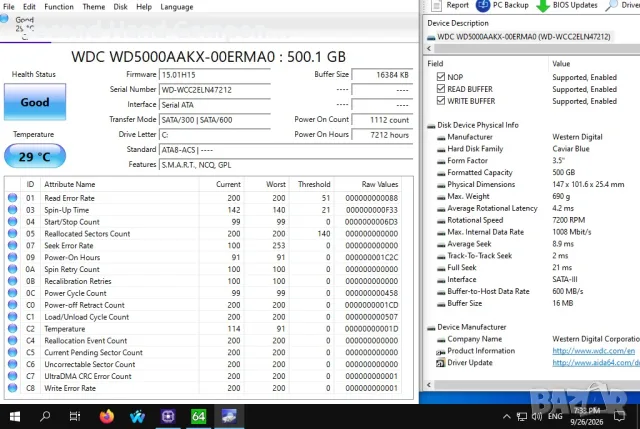Click status orb for Recalibration Retries

(13, 281)
